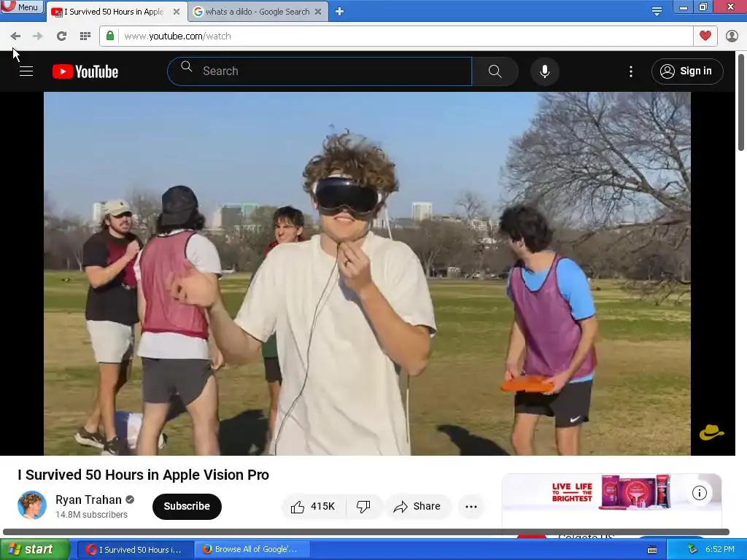Screen dimensions: 747x560
Task: Click the network tray icon
Action: tap(693, 550)
